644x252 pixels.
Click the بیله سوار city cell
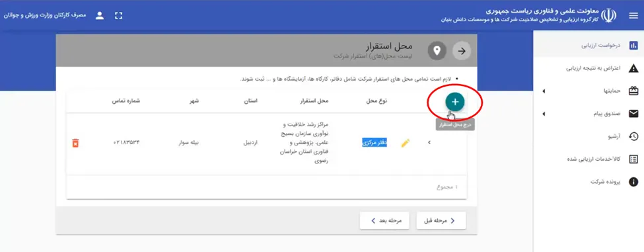point(188,143)
